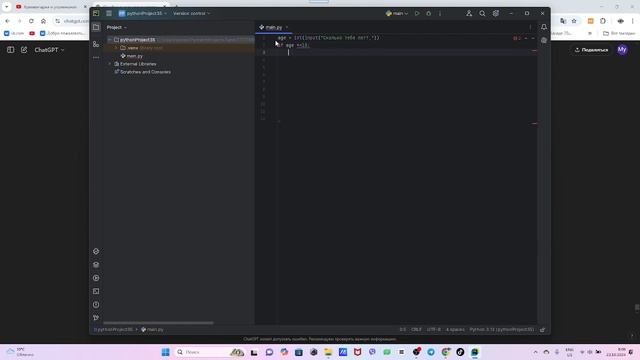Open pythonProject35 project dropdown
Viewport: 640px width, 360px height.
coord(143,13)
